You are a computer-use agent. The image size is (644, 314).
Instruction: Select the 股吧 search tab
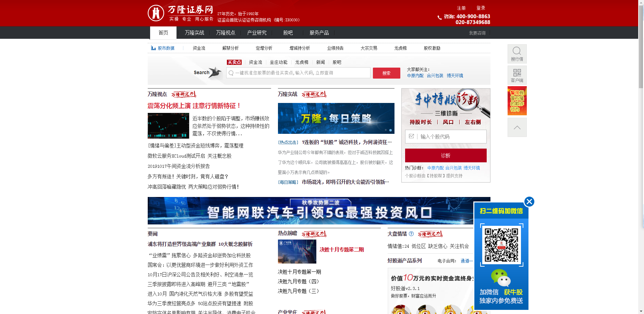pos(337,62)
